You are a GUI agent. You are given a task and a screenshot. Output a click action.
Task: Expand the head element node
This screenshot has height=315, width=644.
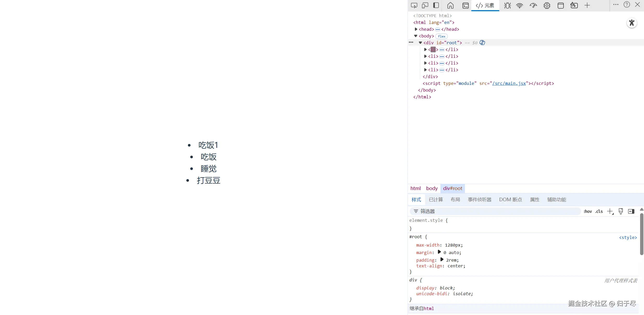[416, 29]
